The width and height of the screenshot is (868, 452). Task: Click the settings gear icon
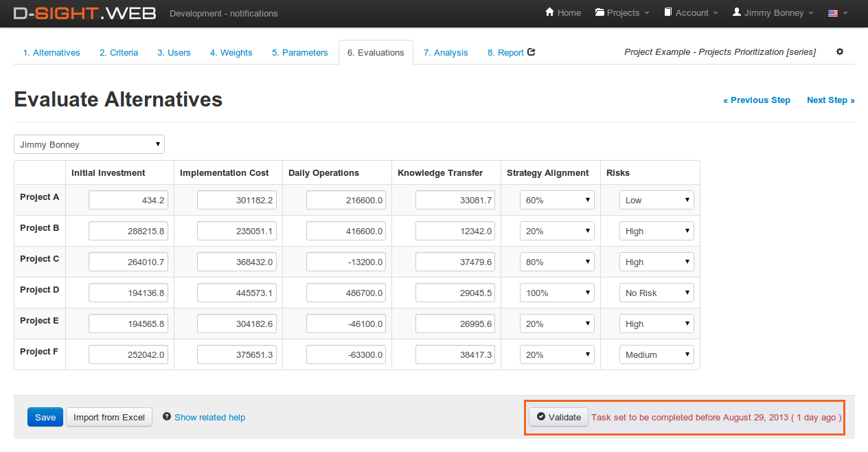pos(839,52)
